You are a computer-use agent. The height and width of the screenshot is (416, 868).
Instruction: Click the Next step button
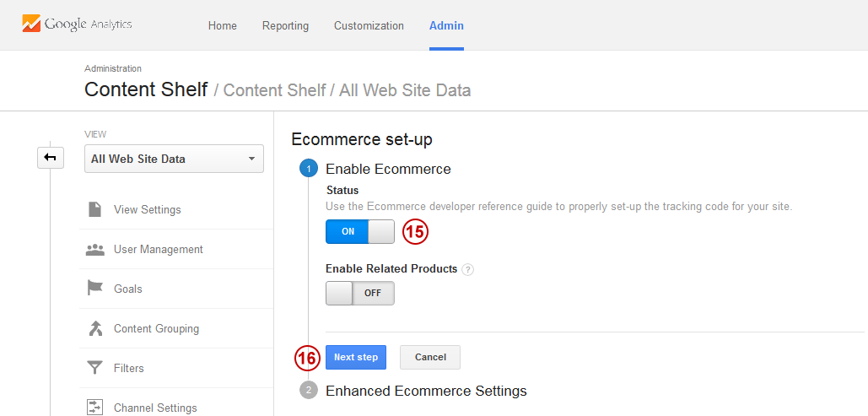pyautogui.click(x=356, y=357)
